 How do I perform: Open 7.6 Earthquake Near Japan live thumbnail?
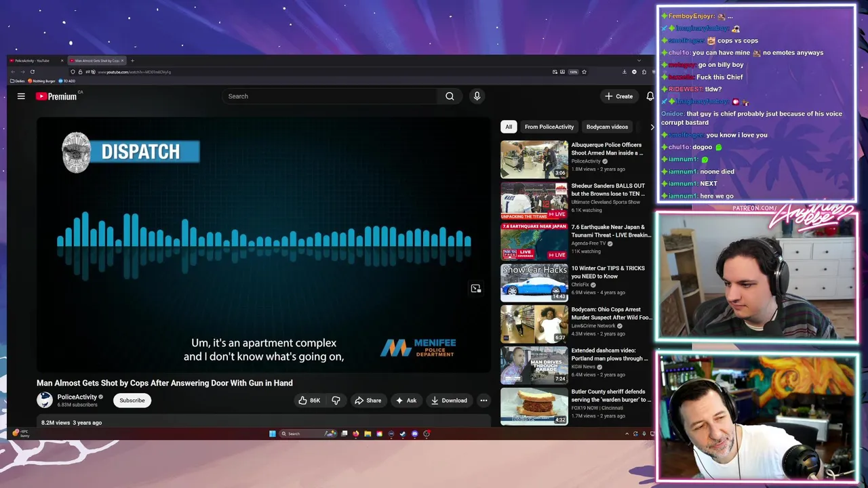coord(534,242)
